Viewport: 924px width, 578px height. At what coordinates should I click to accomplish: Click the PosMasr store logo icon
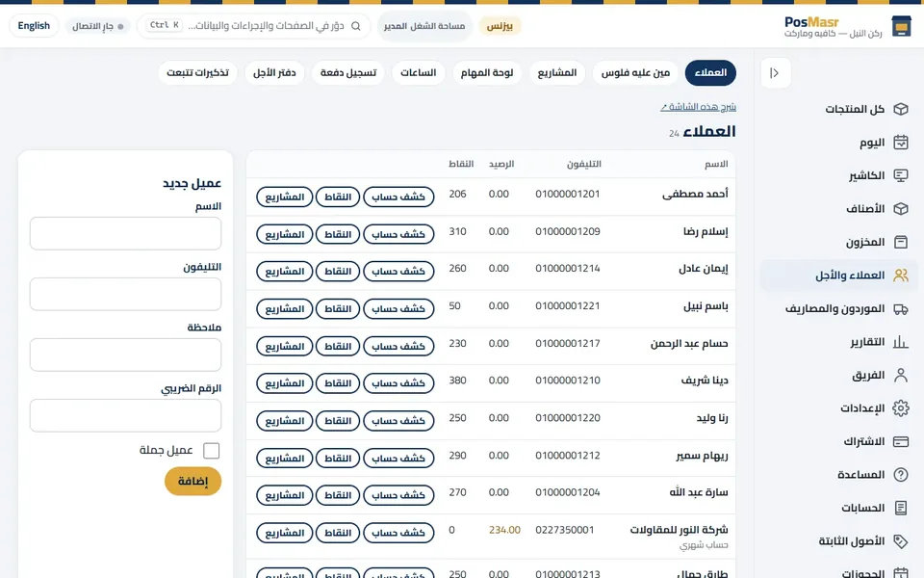[901, 26]
